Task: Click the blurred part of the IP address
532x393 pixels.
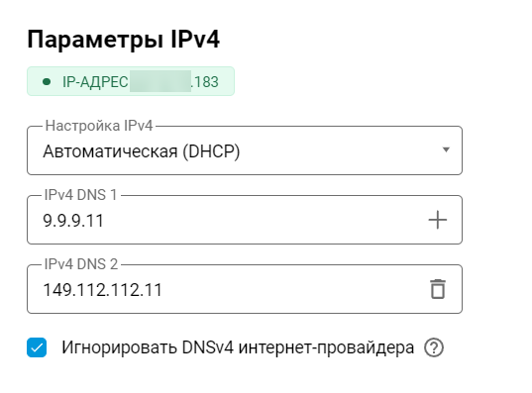Action: pyautogui.click(x=160, y=81)
